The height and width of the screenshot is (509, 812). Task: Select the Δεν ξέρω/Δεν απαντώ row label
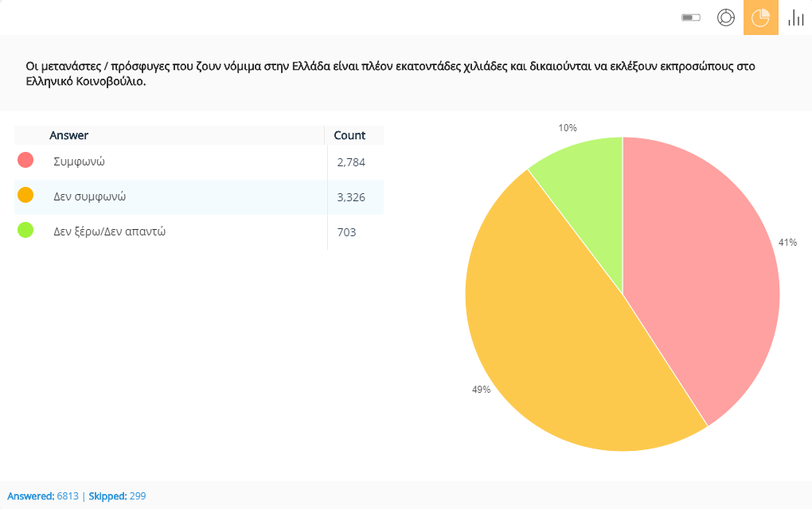click(110, 231)
